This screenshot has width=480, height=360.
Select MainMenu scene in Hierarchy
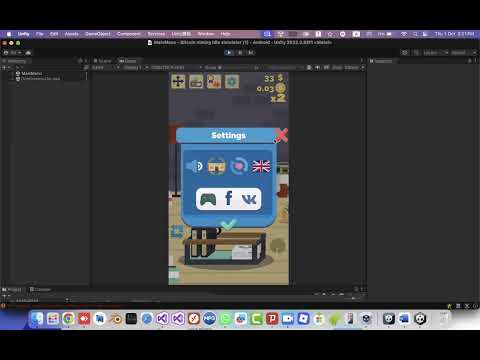(32, 73)
